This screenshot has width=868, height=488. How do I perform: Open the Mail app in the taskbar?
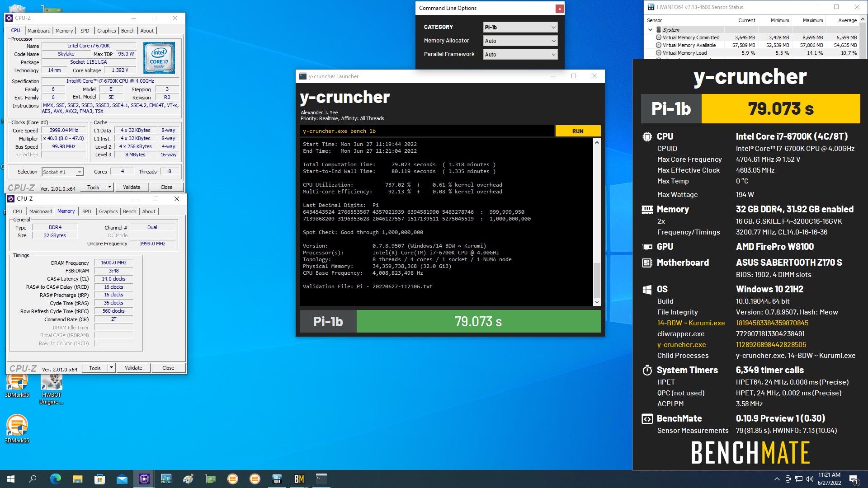pyautogui.click(x=122, y=479)
